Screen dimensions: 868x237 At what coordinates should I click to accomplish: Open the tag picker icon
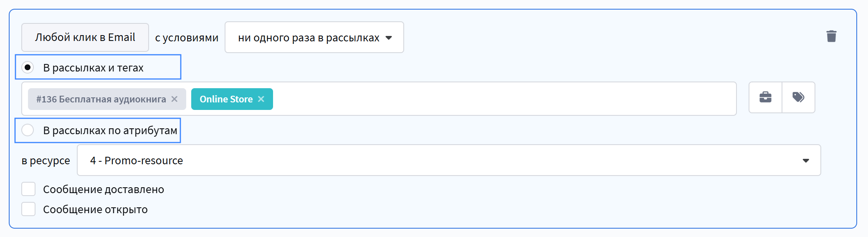pos(798,97)
